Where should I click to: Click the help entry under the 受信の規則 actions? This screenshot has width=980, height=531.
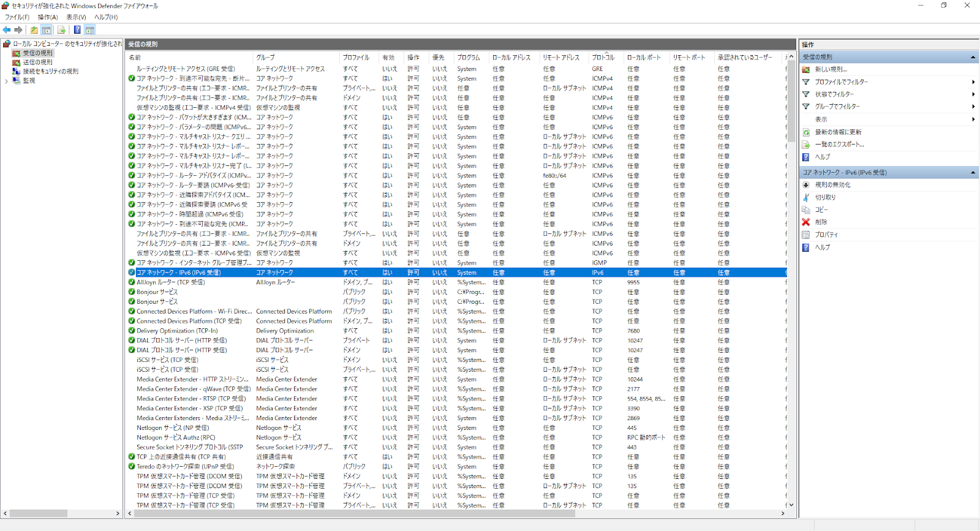pos(823,157)
